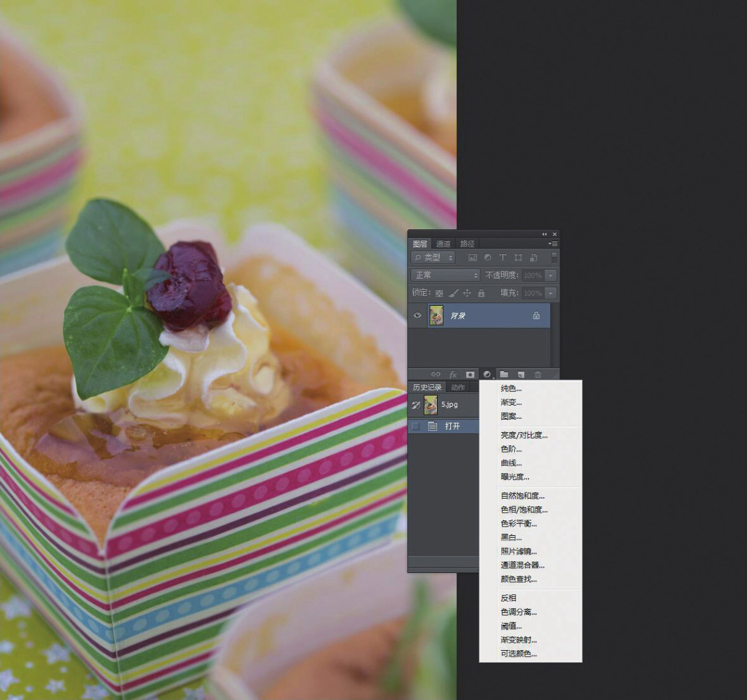Click the delete layer trash icon
The width and height of the screenshot is (747, 700).
537,375
